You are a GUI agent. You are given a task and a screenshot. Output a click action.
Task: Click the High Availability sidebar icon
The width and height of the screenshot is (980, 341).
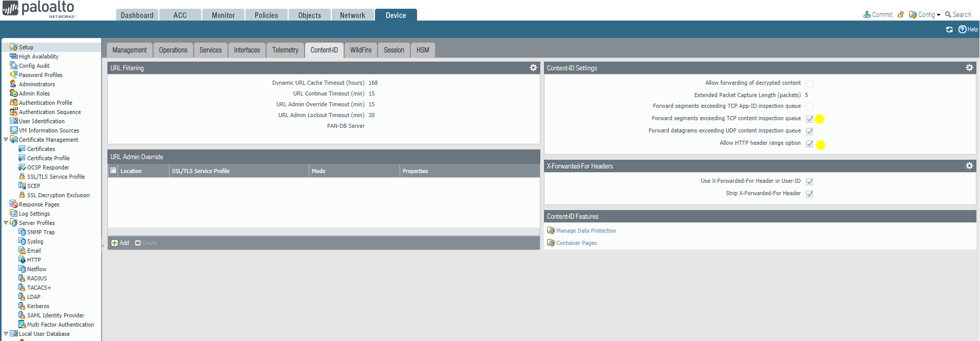click(x=13, y=56)
